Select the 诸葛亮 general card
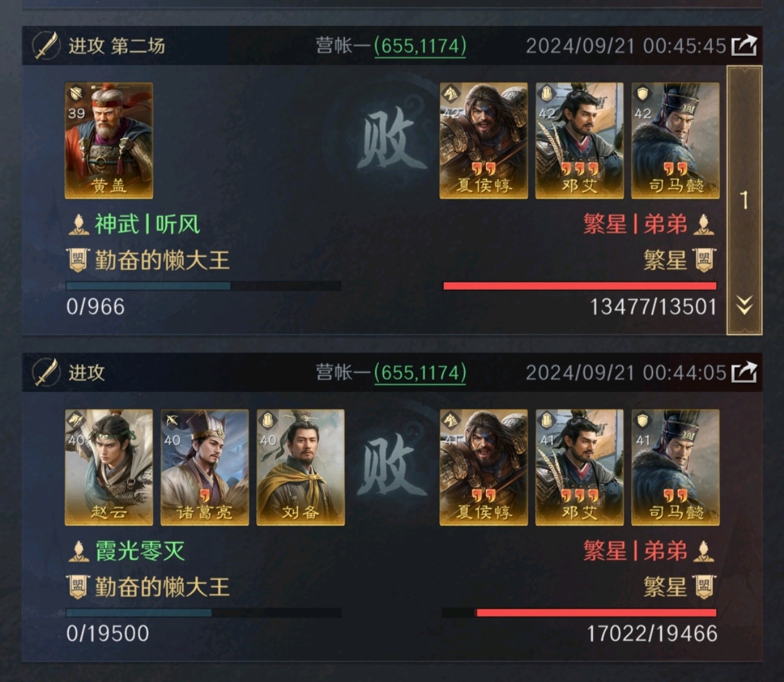Viewport: 784px width, 682px height. [205, 468]
